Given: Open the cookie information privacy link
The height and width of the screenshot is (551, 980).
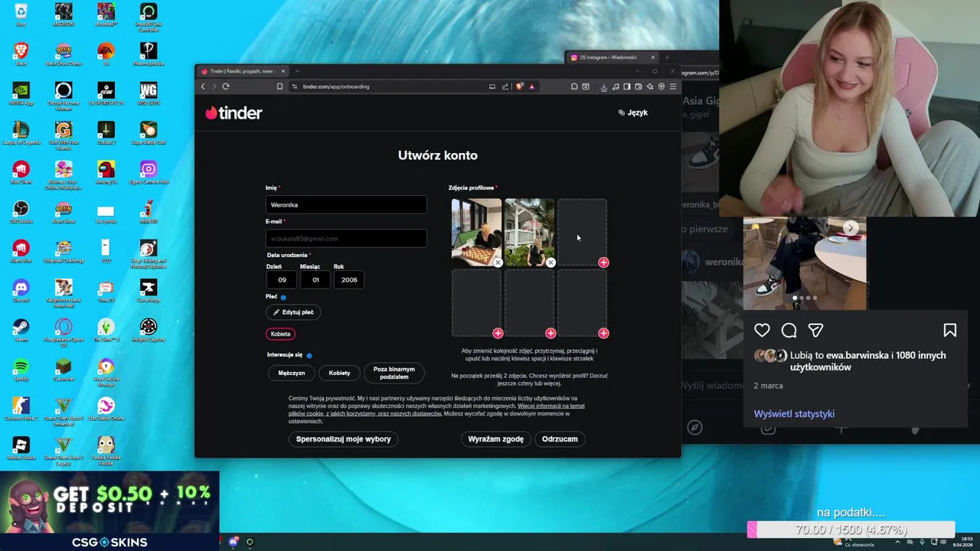Looking at the screenshot, I should 436,409.
